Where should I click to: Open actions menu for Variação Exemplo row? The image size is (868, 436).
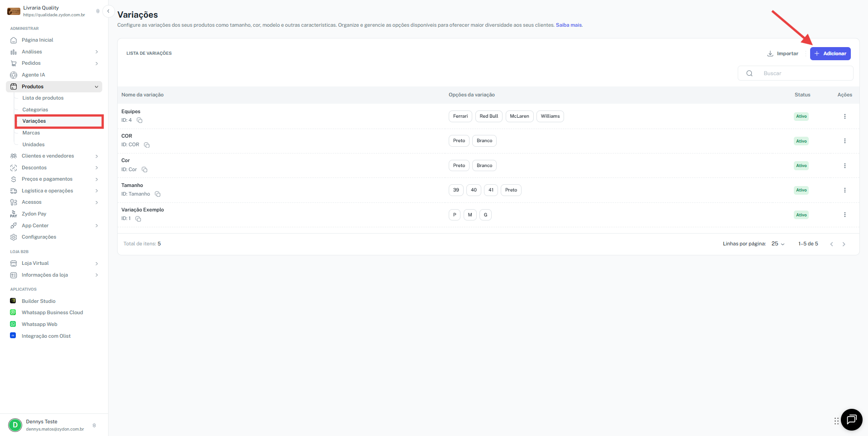[844, 215]
